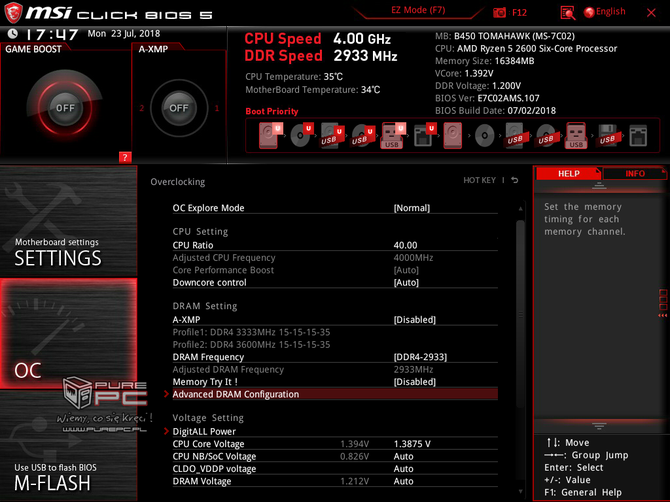Viewport: 670px width, 502px height.
Task: Select the UEFI CD/DVD boot icon
Action: 301,135
